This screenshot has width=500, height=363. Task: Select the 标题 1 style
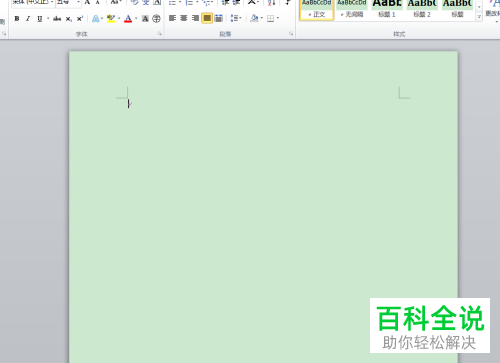pos(387,9)
